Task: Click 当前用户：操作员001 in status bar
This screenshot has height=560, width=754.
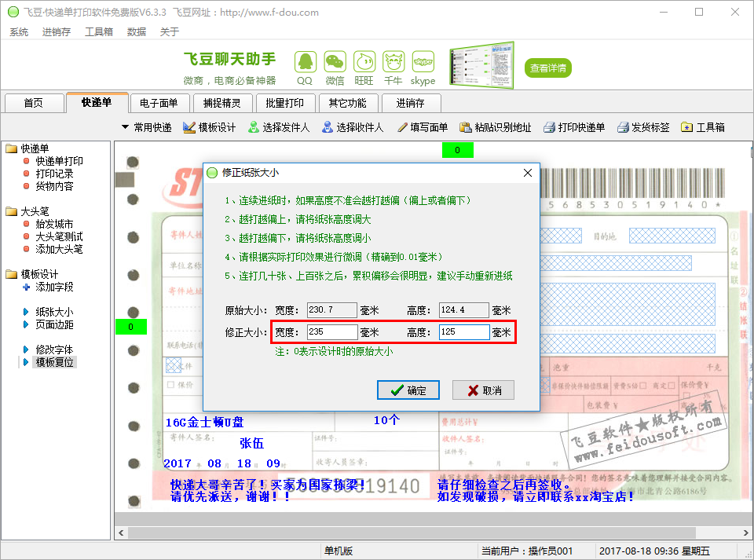Action: (527, 551)
